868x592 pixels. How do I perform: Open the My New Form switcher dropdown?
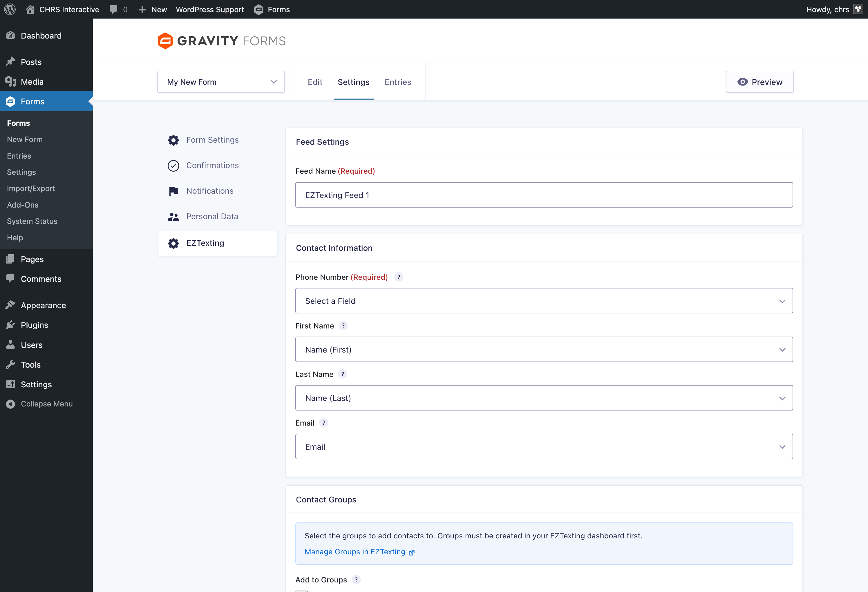click(221, 82)
